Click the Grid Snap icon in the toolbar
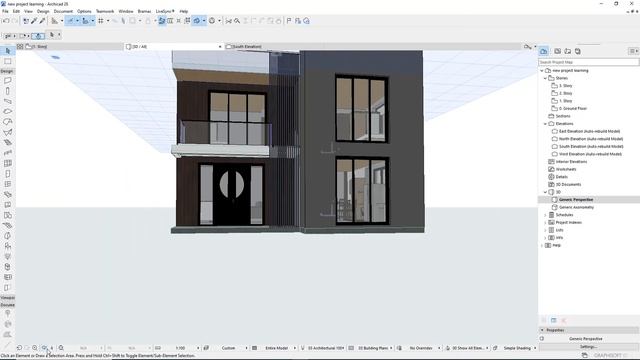 [x=101, y=21]
